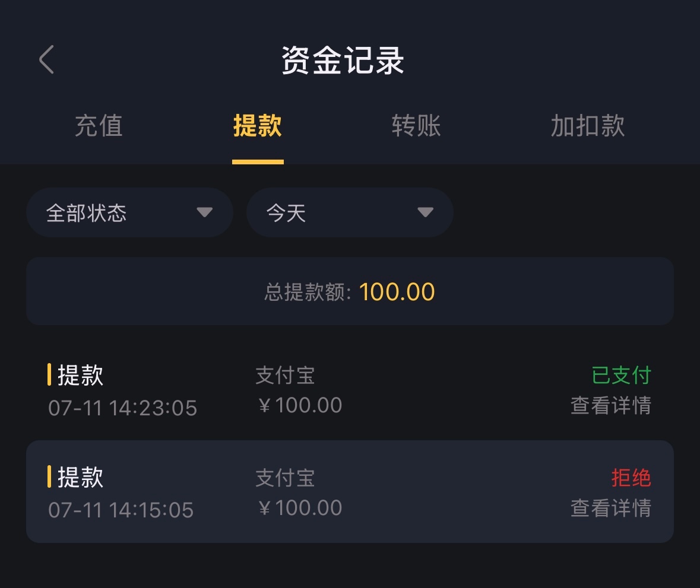The image size is (700, 588).
Task: Click the triangle arrow beside 全部状态
Action: point(205,212)
